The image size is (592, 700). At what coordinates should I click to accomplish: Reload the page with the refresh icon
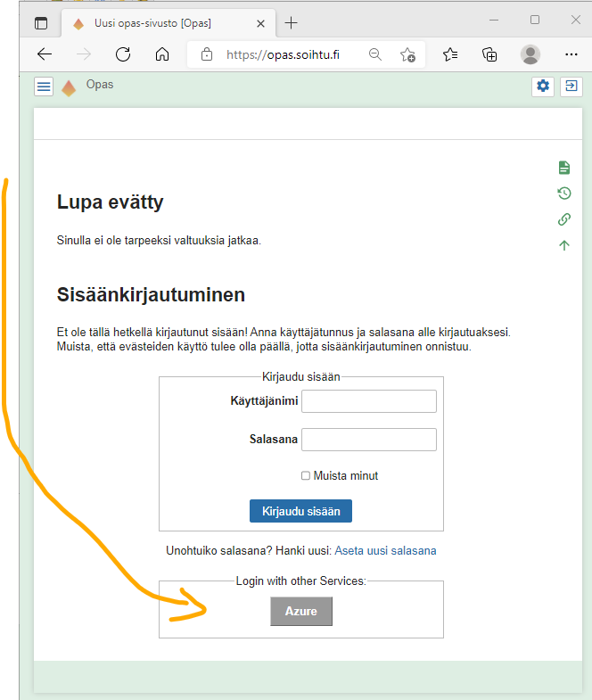[123, 54]
